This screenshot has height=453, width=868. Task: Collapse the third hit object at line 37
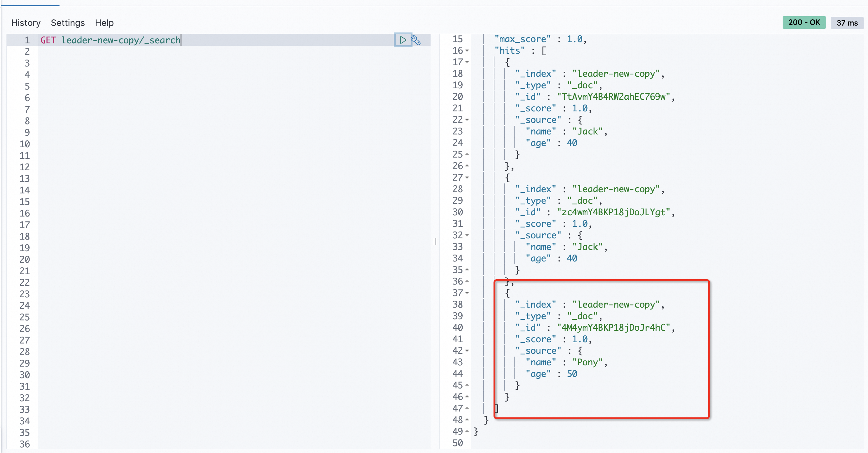[467, 293]
